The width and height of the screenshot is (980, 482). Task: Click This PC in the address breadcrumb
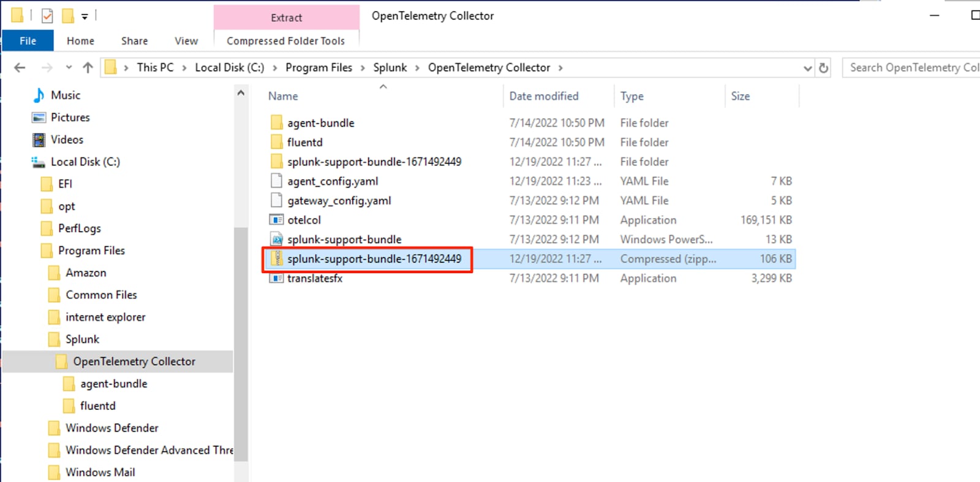click(155, 67)
